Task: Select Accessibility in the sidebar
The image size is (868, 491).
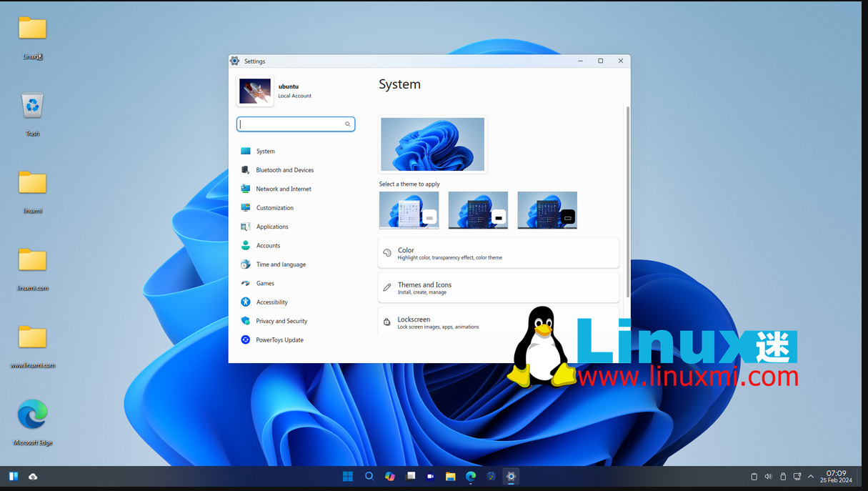Action: [x=271, y=302]
